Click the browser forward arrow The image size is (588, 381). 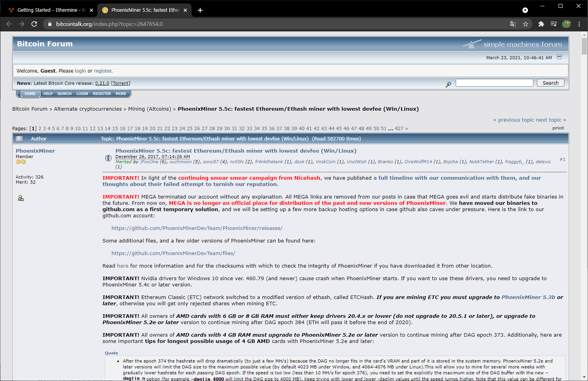pos(22,24)
